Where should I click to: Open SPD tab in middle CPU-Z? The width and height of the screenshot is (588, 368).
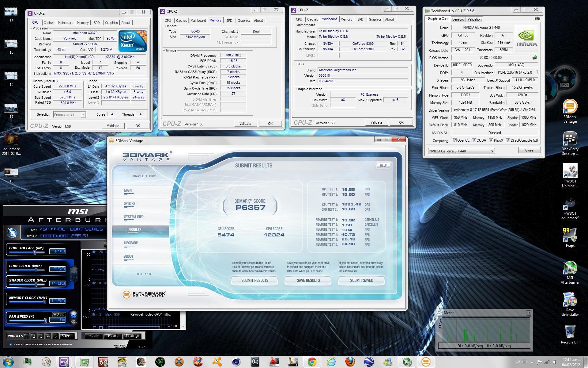pos(229,21)
